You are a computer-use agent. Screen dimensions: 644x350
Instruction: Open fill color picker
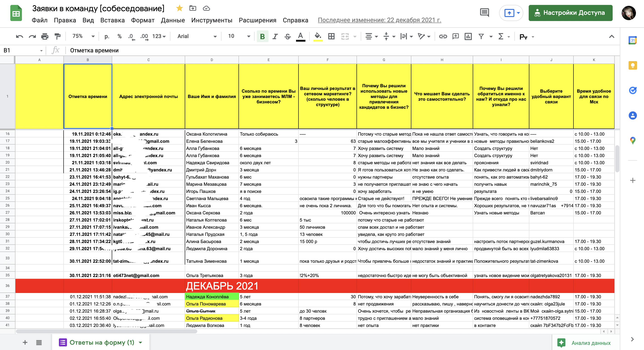tap(318, 36)
